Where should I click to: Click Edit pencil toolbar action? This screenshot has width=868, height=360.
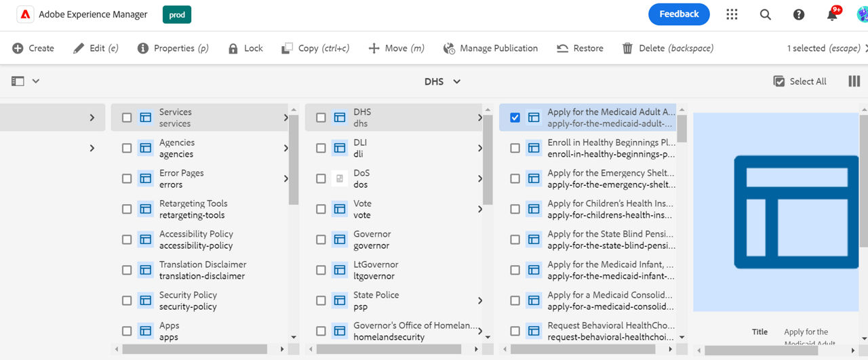(96, 48)
